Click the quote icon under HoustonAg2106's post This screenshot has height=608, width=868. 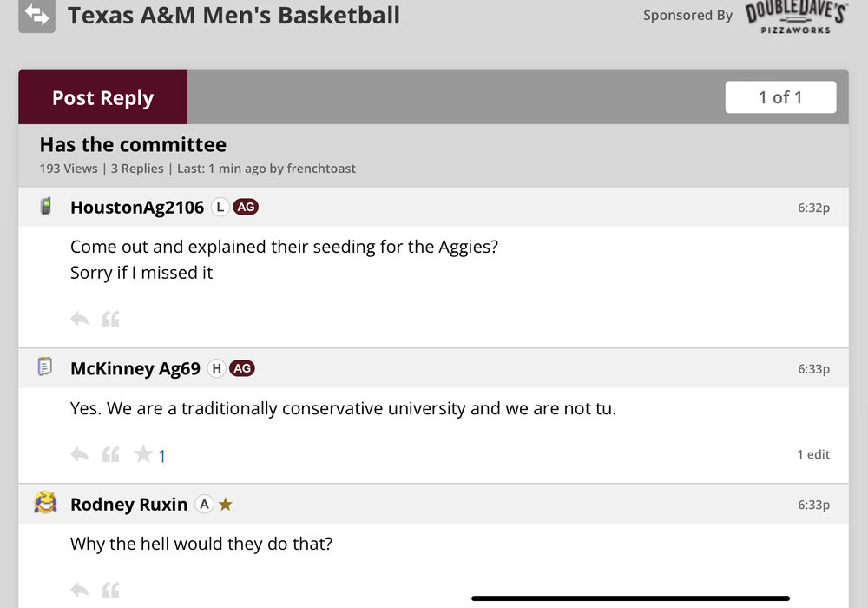tap(110, 319)
